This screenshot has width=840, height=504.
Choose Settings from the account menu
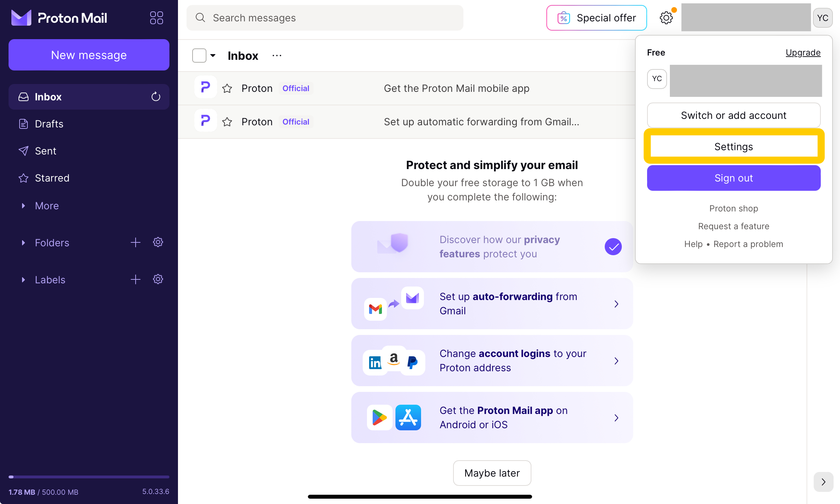(734, 146)
